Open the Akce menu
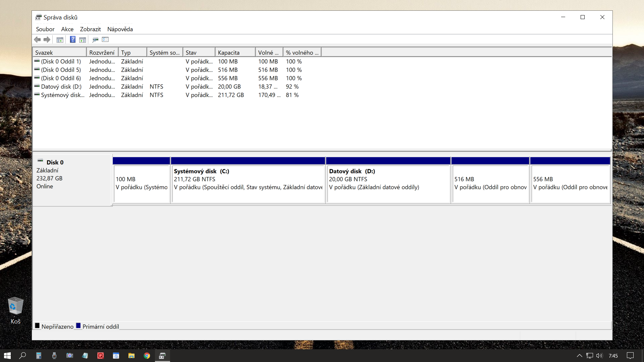 click(67, 29)
